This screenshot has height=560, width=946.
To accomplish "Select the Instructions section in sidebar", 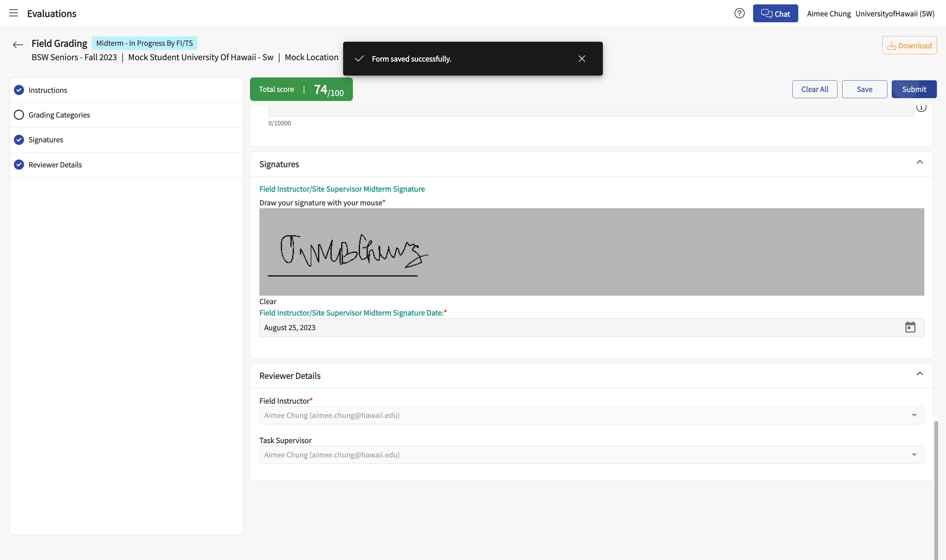I will pos(126,90).
